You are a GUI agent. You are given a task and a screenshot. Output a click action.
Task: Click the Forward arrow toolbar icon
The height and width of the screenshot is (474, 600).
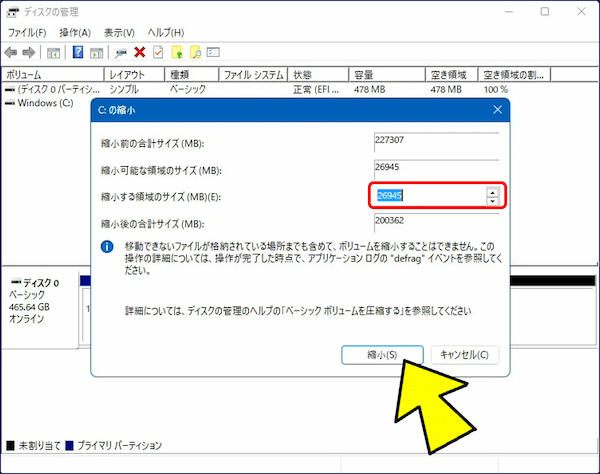click(x=29, y=52)
